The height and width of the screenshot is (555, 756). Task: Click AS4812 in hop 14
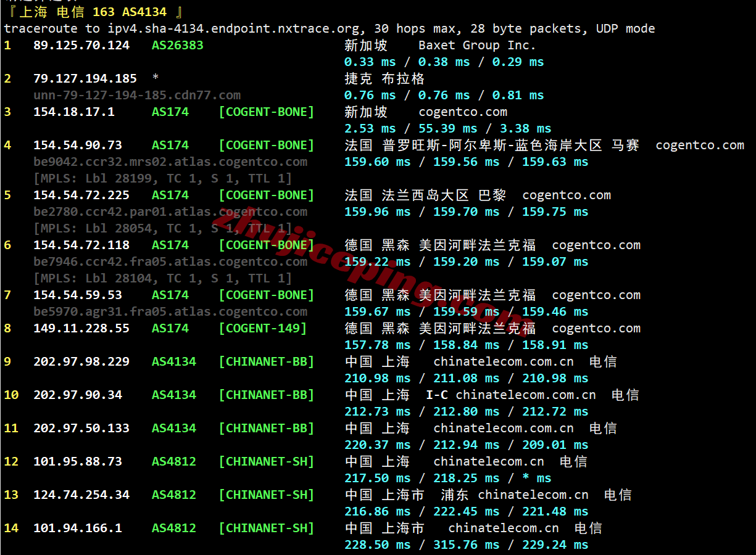174,528
